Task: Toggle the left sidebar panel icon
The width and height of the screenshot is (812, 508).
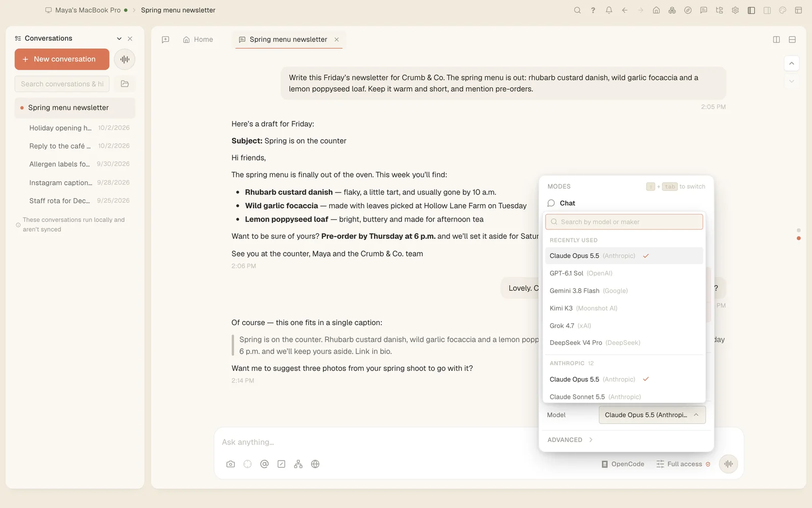Action: (751, 10)
